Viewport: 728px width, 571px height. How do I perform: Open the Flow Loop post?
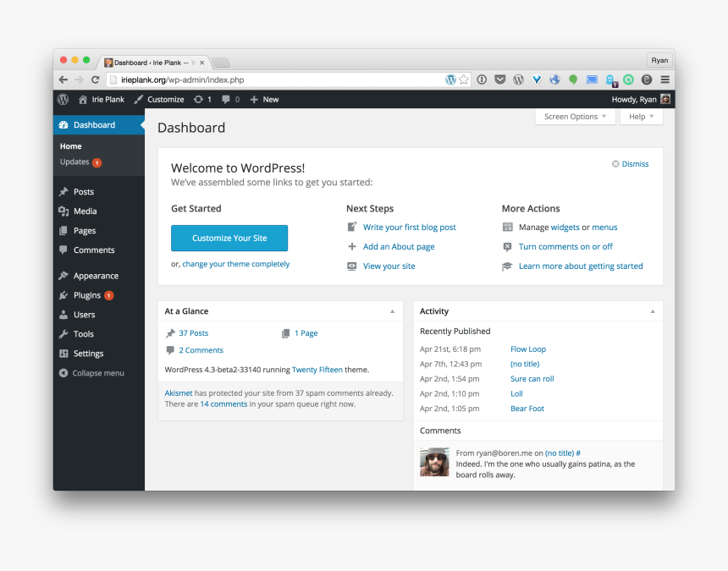[528, 349]
